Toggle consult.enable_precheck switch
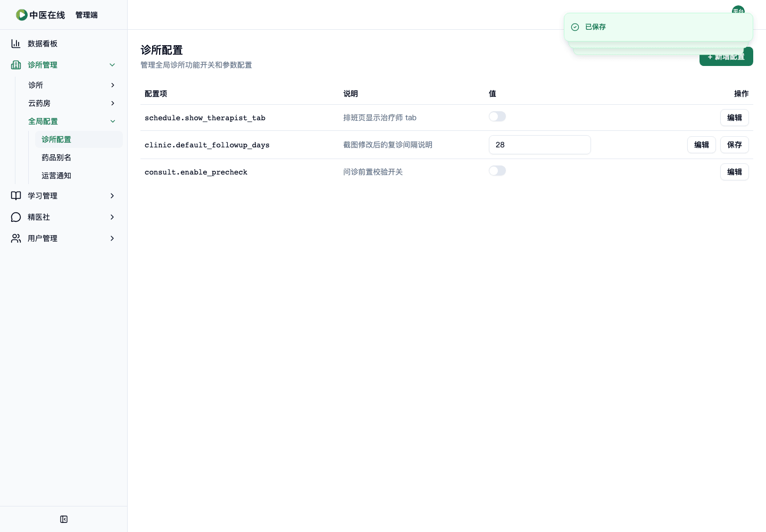Screen dimensions: 766x532 click(497, 171)
